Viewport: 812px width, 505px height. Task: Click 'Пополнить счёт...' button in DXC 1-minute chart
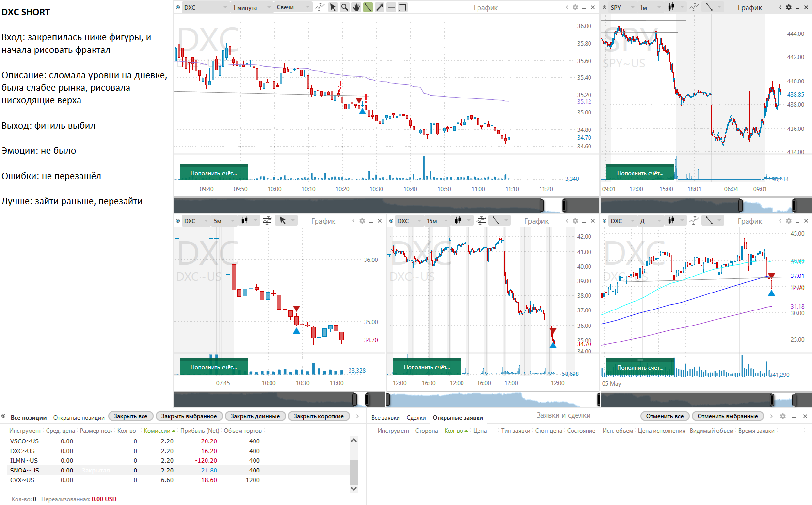pyautogui.click(x=214, y=173)
